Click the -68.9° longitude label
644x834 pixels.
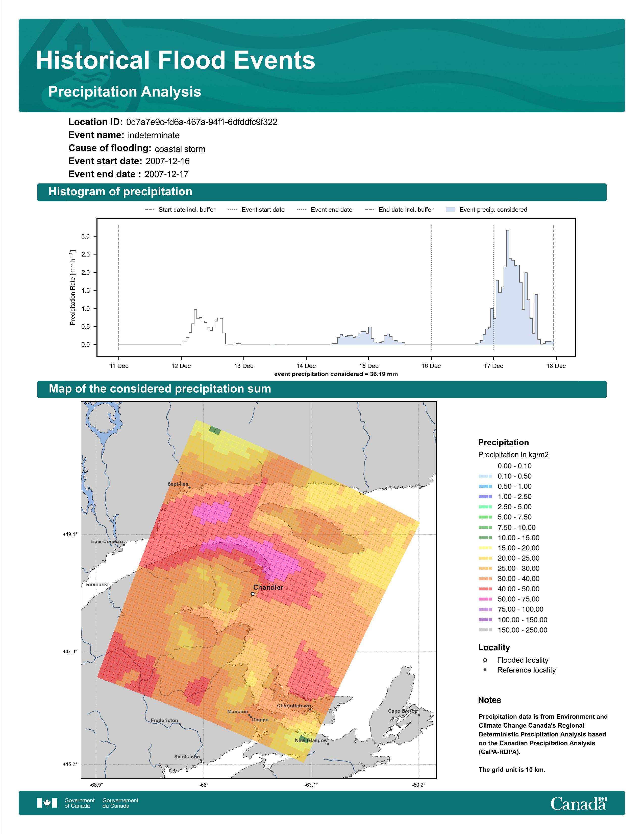(96, 785)
